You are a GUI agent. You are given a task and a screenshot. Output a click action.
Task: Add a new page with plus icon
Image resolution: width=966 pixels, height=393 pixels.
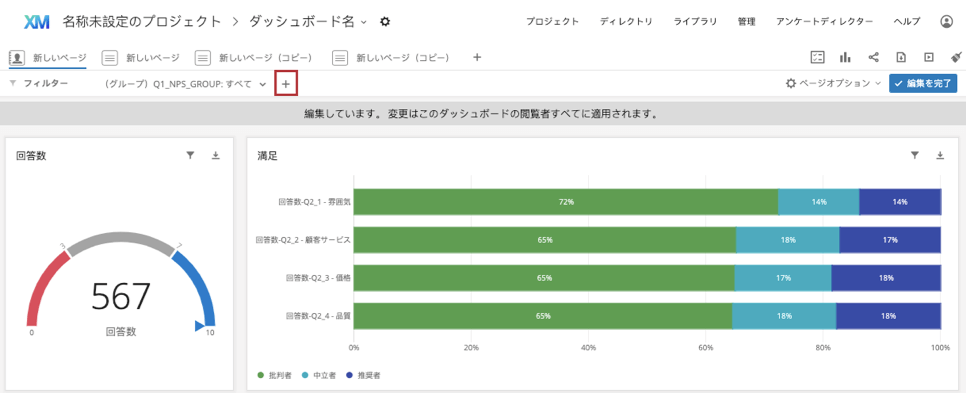pos(477,57)
